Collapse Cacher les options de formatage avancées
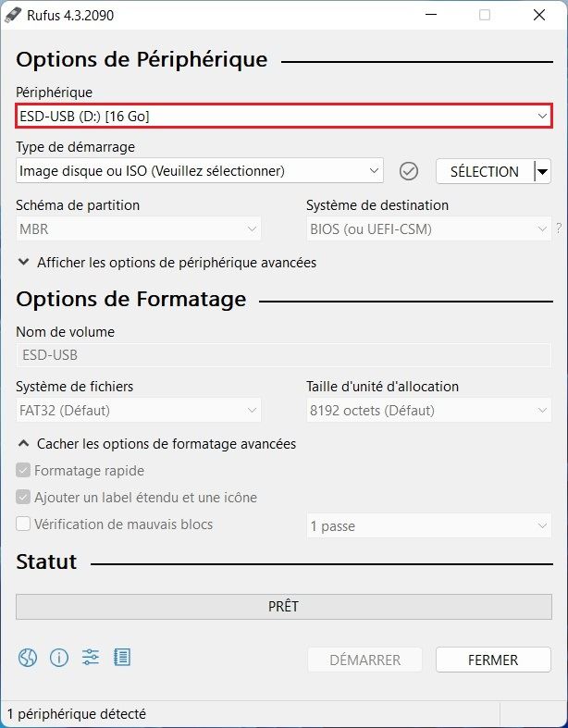The width and height of the screenshot is (568, 728). click(157, 444)
